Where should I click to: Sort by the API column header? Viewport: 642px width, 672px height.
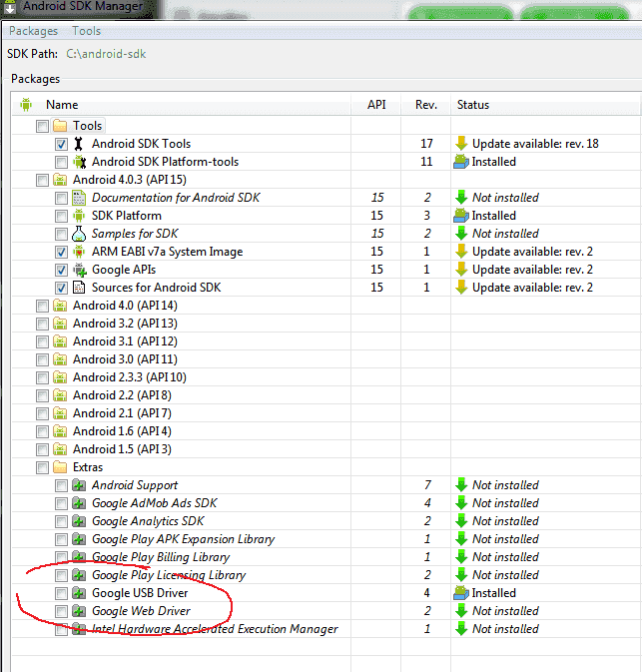pos(376,105)
